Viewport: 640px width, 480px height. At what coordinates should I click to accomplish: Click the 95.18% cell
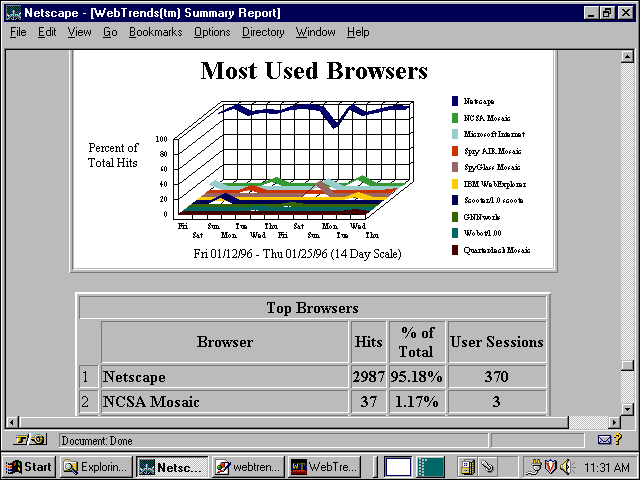click(x=417, y=376)
